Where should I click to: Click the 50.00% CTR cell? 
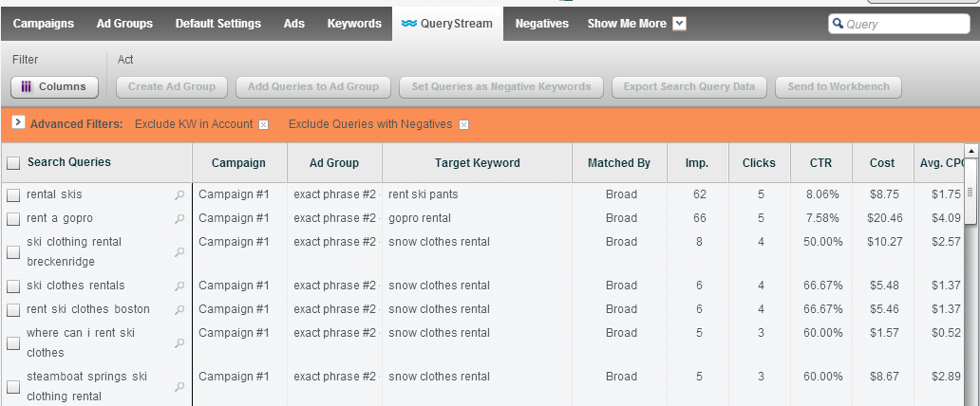pos(823,242)
